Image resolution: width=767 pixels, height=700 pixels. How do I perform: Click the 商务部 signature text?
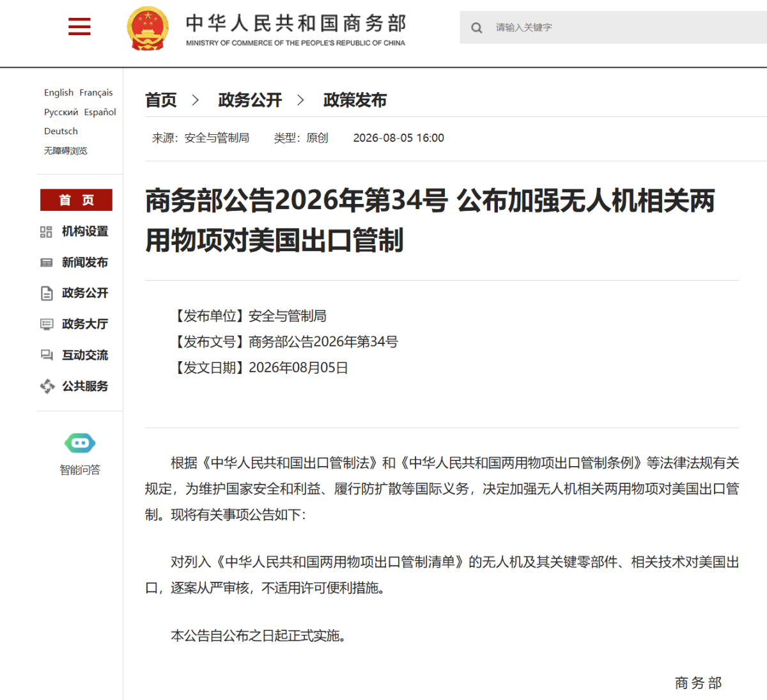[x=698, y=683]
